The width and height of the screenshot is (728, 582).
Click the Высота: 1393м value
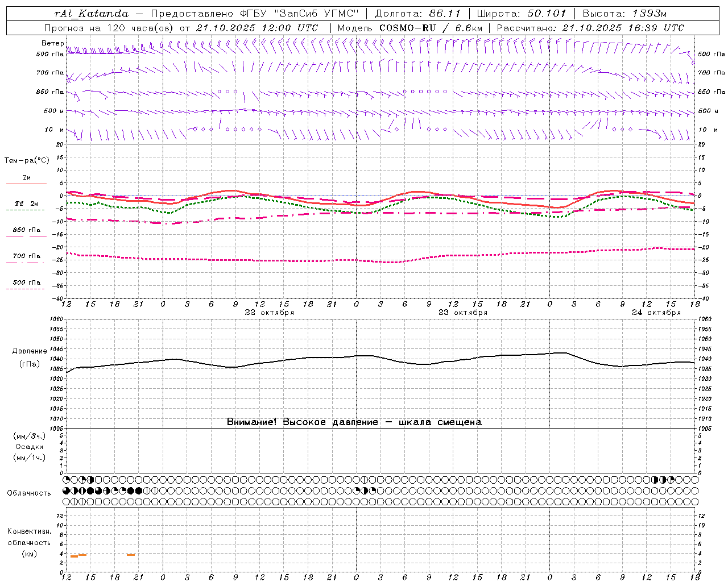tap(624, 14)
